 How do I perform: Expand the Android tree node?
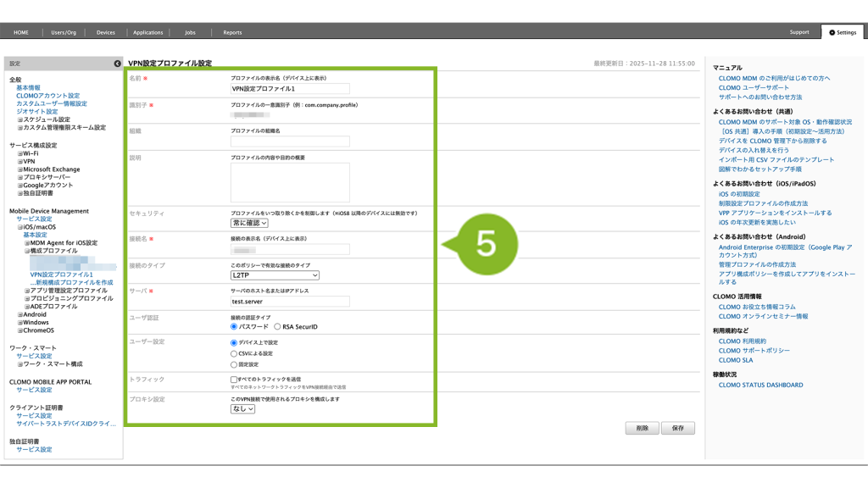click(20, 314)
